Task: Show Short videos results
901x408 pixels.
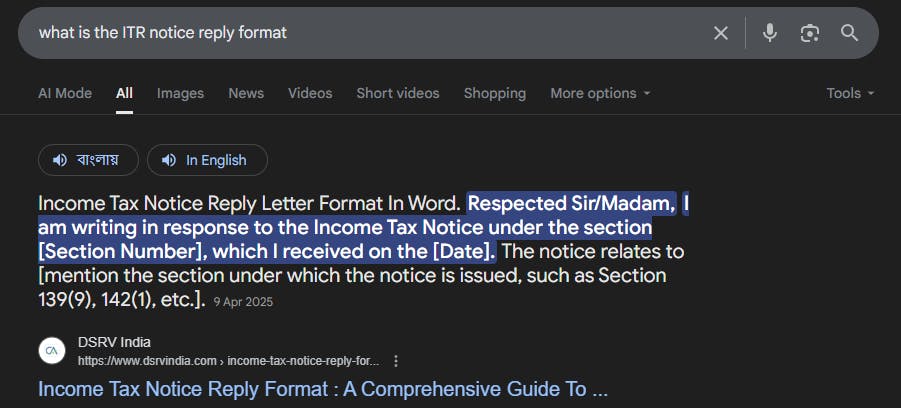Action: click(398, 93)
